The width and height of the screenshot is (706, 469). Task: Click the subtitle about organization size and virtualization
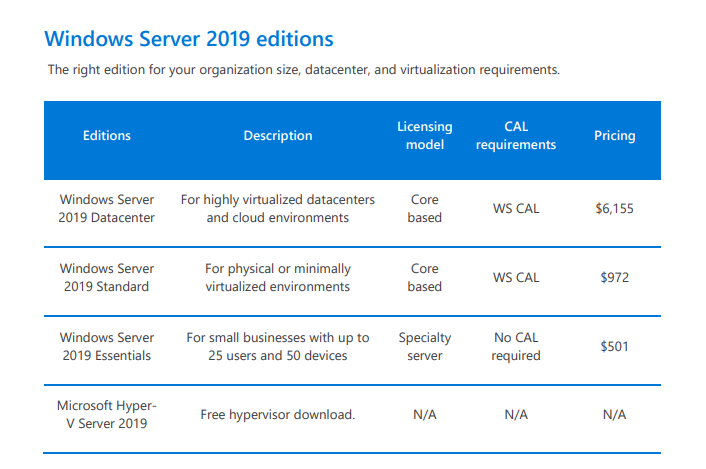pyautogui.click(x=303, y=70)
